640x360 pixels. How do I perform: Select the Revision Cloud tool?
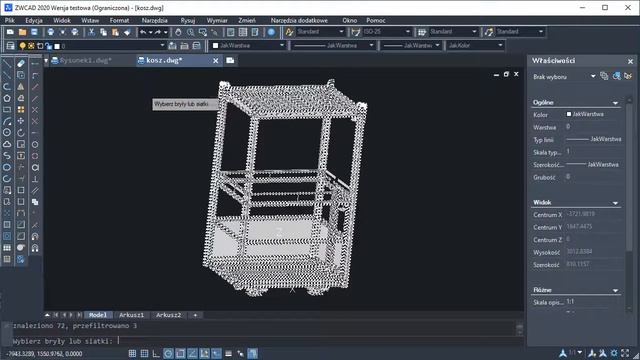click(x=7, y=144)
